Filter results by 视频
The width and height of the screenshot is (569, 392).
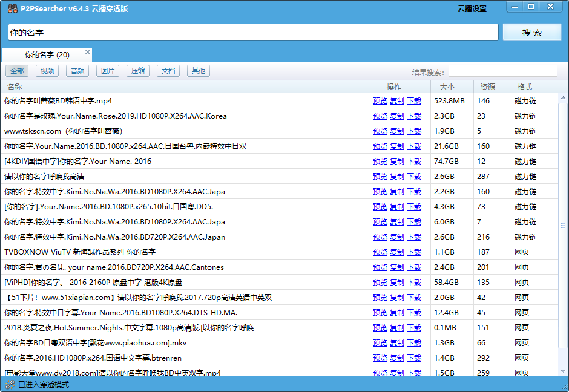pos(47,71)
